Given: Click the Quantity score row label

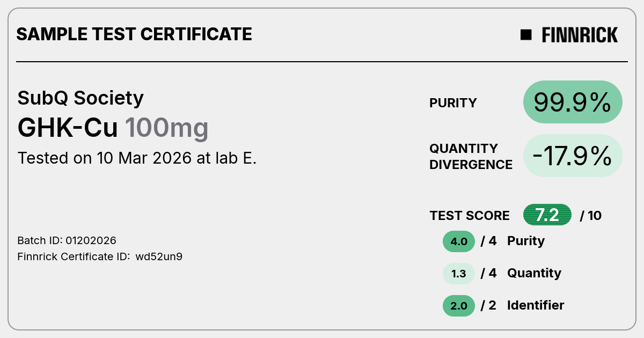Looking at the screenshot, I should pyautogui.click(x=534, y=273).
